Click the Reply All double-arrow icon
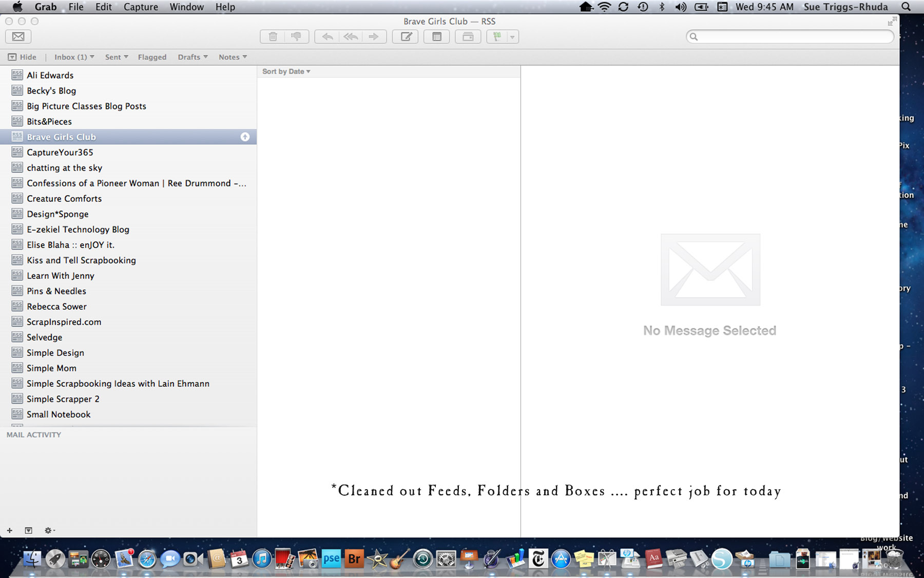 coord(351,36)
